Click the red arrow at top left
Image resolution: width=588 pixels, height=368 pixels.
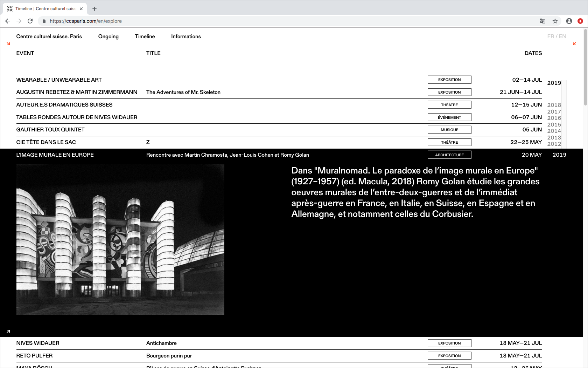(x=8, y=44)
